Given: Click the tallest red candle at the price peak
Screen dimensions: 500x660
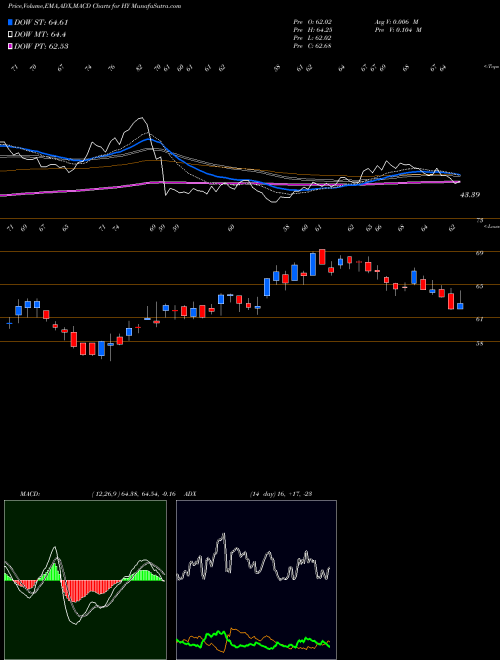Looking at the screenshot, I should [x=322, y=257].
